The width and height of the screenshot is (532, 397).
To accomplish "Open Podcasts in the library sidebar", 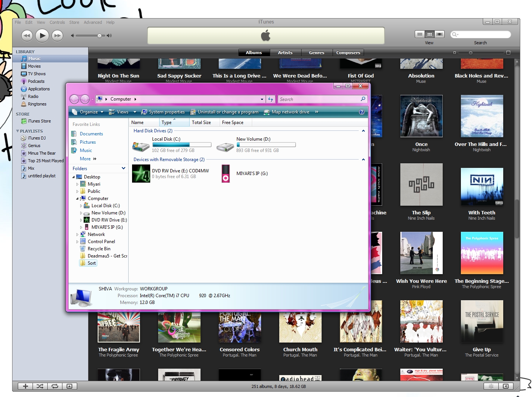I will tap(36, 81).
